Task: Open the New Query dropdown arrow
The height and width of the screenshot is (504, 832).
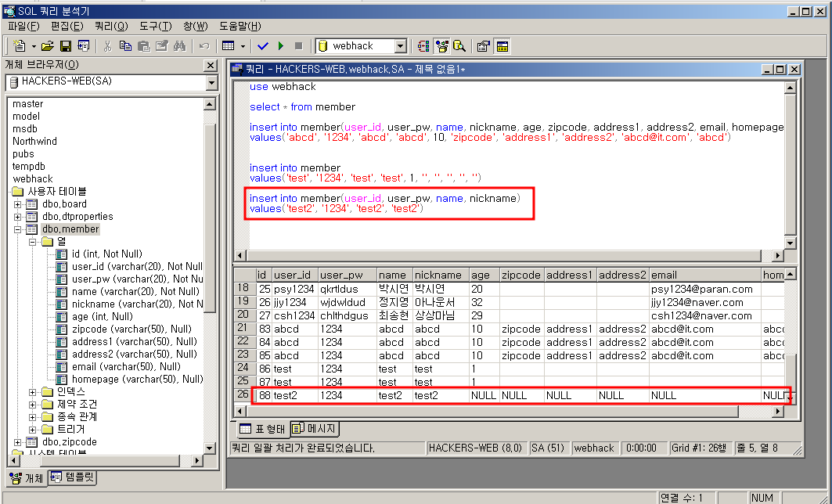Action: pyautogui.click(x=34, y=46)
